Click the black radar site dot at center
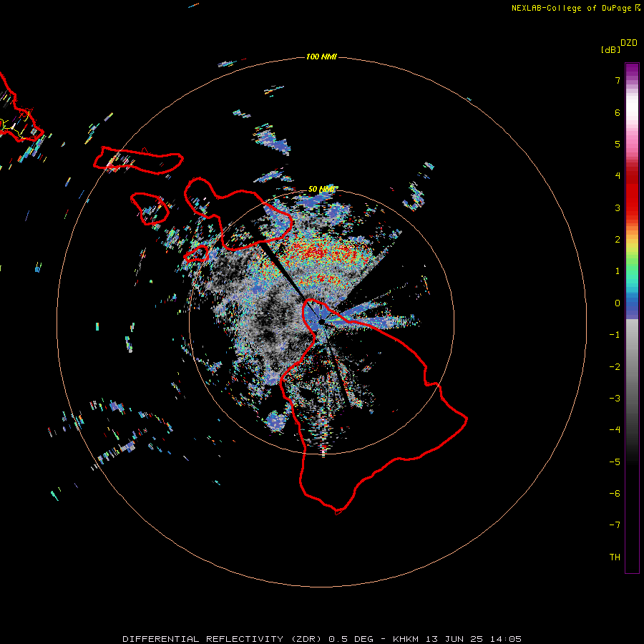This screenshot has width=644, height=644. coord(321,321)
